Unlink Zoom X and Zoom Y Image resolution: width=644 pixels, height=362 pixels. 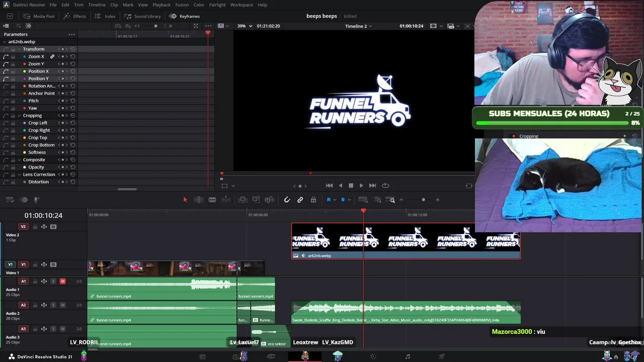[x=52, y=57]
